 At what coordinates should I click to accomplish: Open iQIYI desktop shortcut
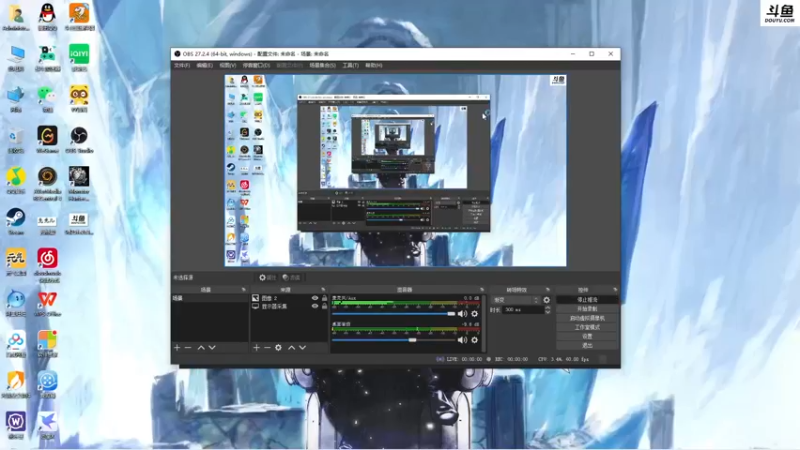click(x=79, y=57)
